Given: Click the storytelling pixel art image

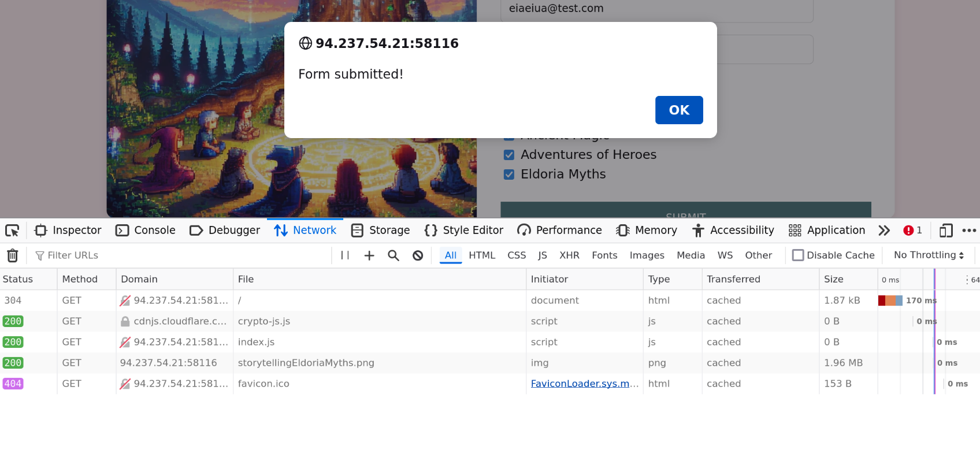Looking at the screenshot, I should 292,109.
